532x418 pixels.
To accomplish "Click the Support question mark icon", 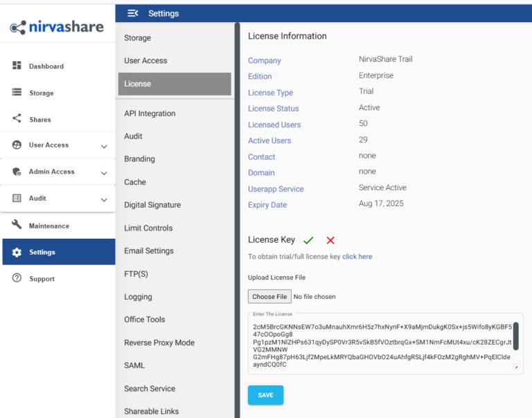I will point(17,278).
